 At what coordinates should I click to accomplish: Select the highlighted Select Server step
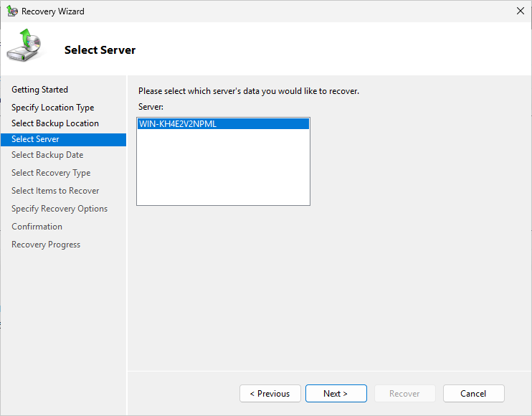pos(35,139)
